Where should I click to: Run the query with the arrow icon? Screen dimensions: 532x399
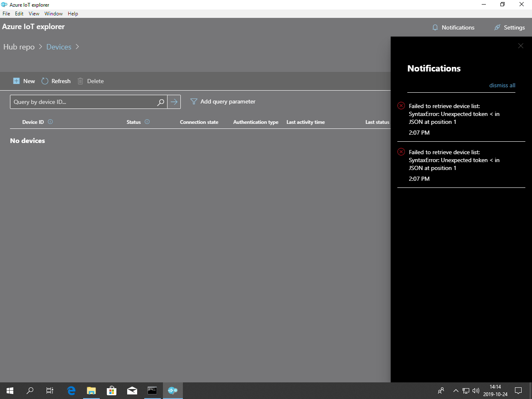pos(174,101)
